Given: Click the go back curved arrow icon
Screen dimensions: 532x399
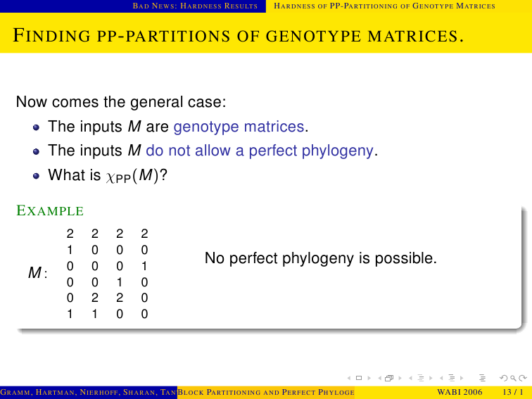Looking at the screenshot, I should [x=504, y=378].
